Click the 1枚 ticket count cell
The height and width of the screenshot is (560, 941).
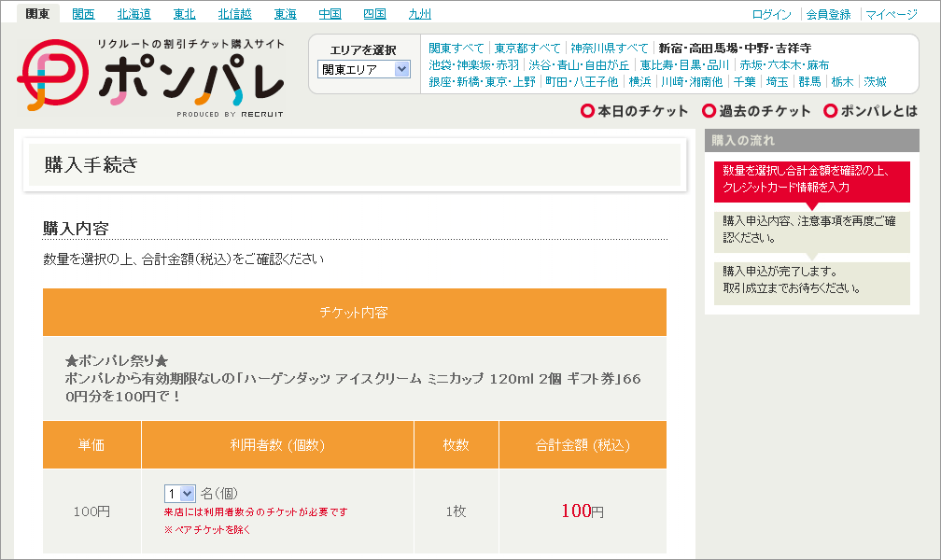tap(456, 511)
